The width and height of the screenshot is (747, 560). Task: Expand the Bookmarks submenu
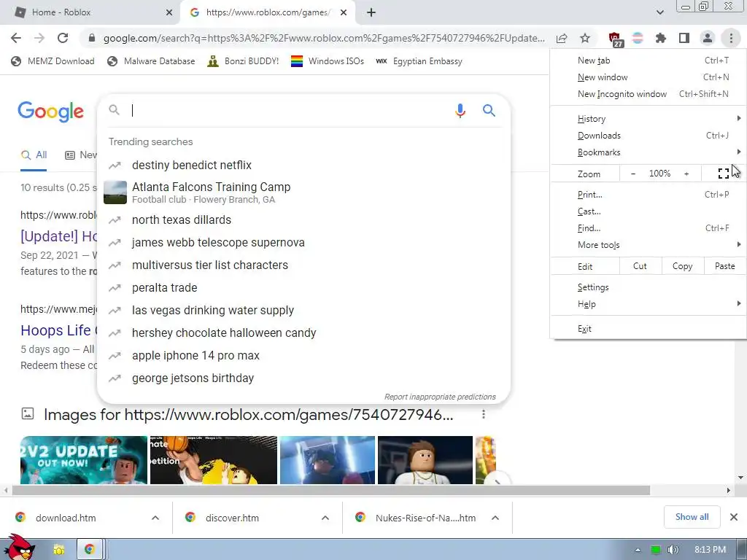(x=648, y=152)
